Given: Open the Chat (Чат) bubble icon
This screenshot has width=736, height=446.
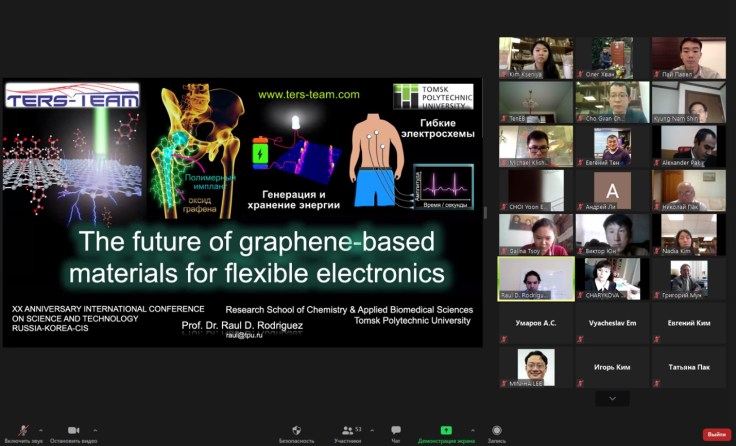Looking at the screenshot, I should point(396,429).
